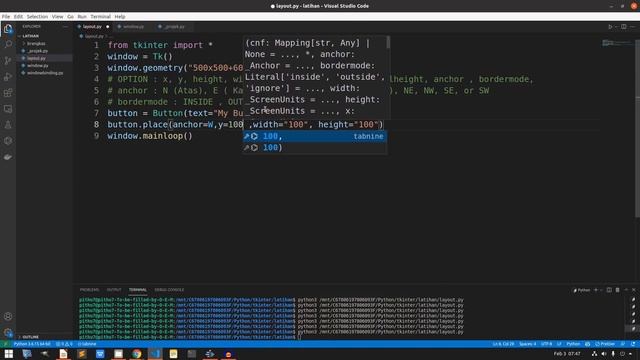Image resolution: width=640 pixels, height=360 pixels.
Task: Open the Run and Debug view
Action: (8, 77)
